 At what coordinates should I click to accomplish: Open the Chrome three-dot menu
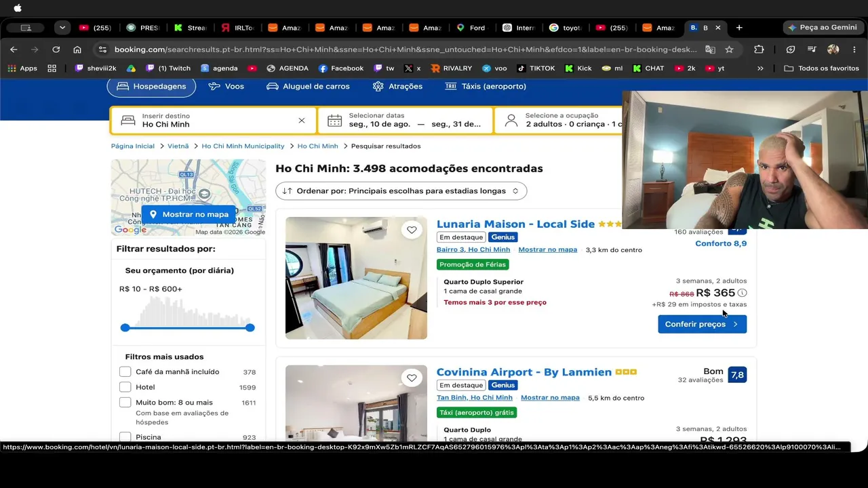pos(854,49)
